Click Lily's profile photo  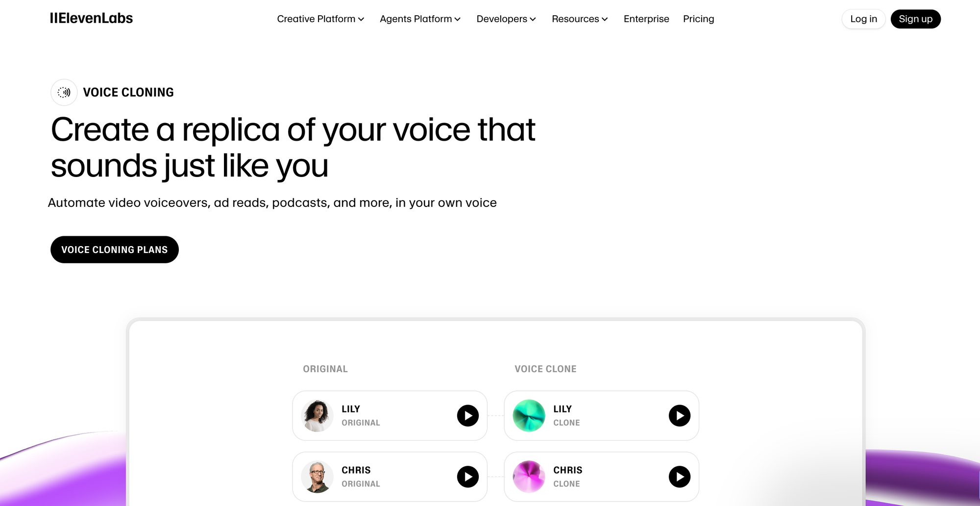click(x=317, y=416)
